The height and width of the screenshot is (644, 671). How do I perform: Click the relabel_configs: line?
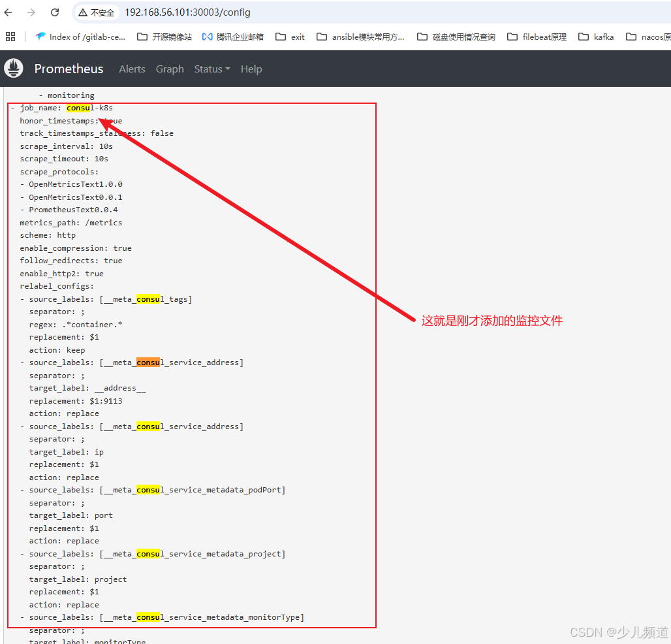57,287
